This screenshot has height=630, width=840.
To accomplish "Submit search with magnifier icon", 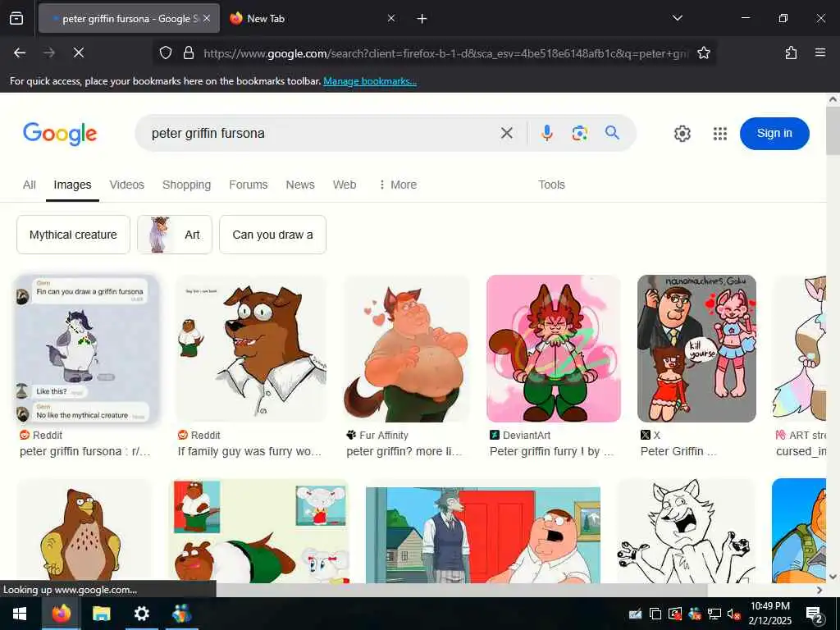I will [x=612, y=132].
